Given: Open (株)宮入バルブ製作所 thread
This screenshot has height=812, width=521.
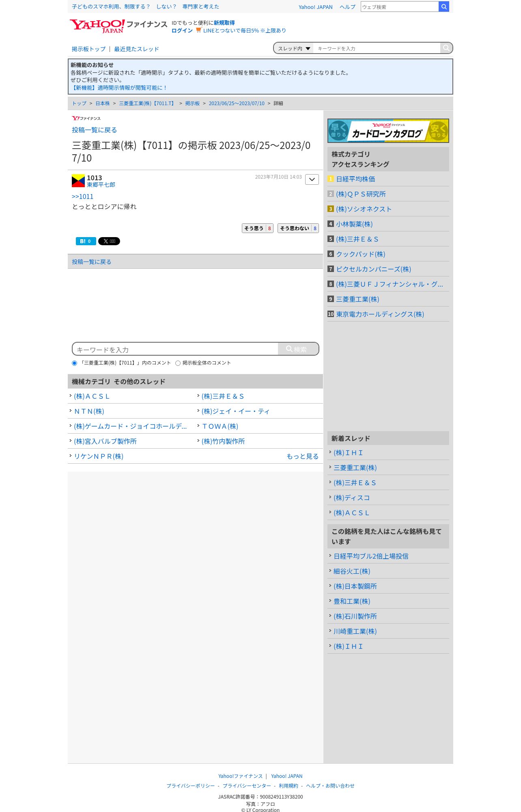Looking at the screenshot, I should click(x=105, y=441).
